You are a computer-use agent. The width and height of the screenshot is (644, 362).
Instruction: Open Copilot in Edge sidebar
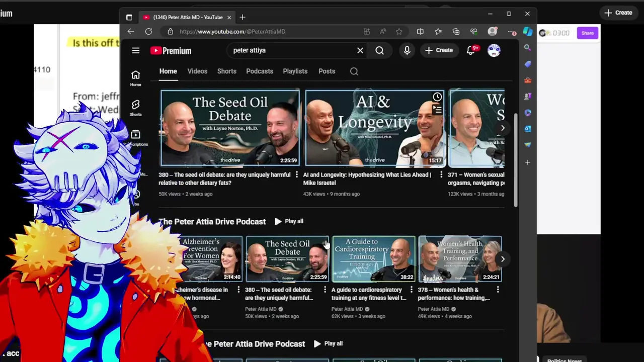coord(527,32)
